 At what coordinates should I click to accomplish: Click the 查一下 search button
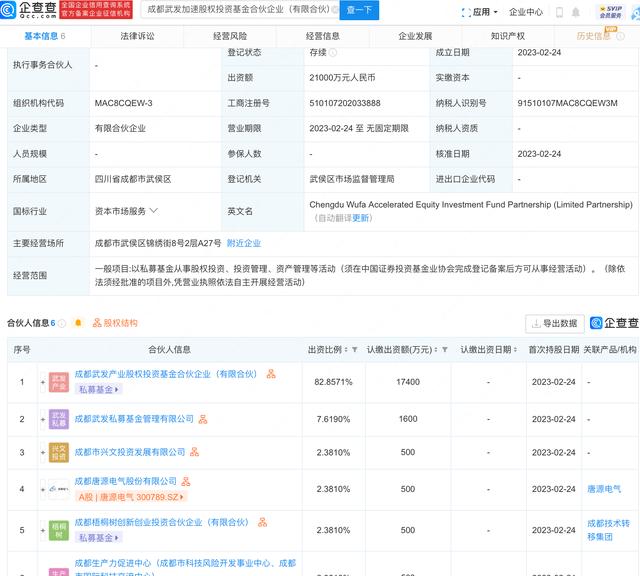click(x=359, y=10)
